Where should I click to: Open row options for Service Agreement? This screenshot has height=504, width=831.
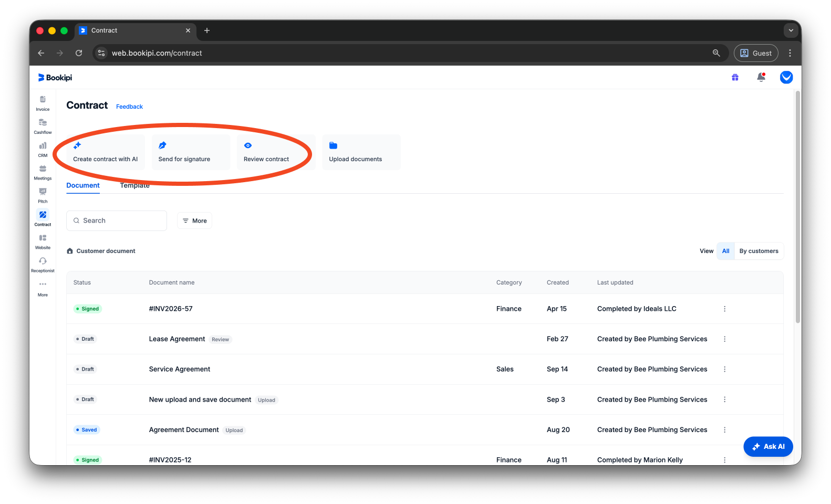(x=724, y=369)
